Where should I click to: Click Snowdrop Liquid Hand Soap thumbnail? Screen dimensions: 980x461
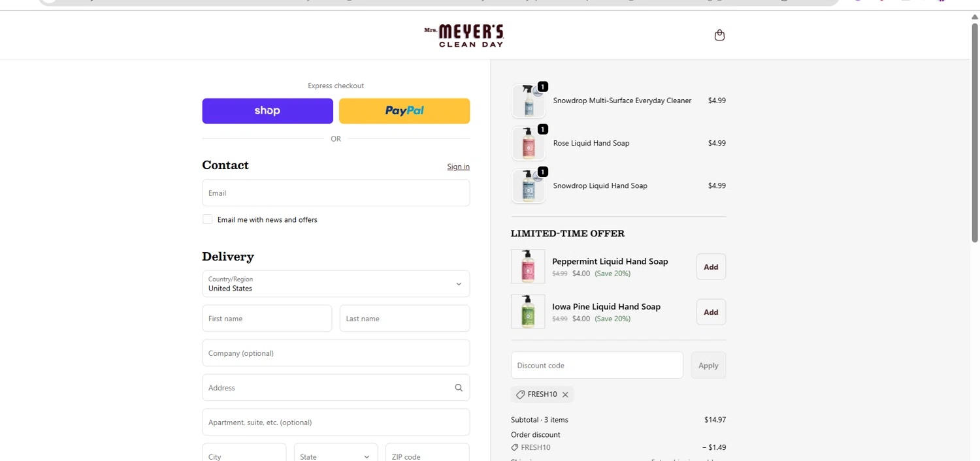click(x=528, y=186)
